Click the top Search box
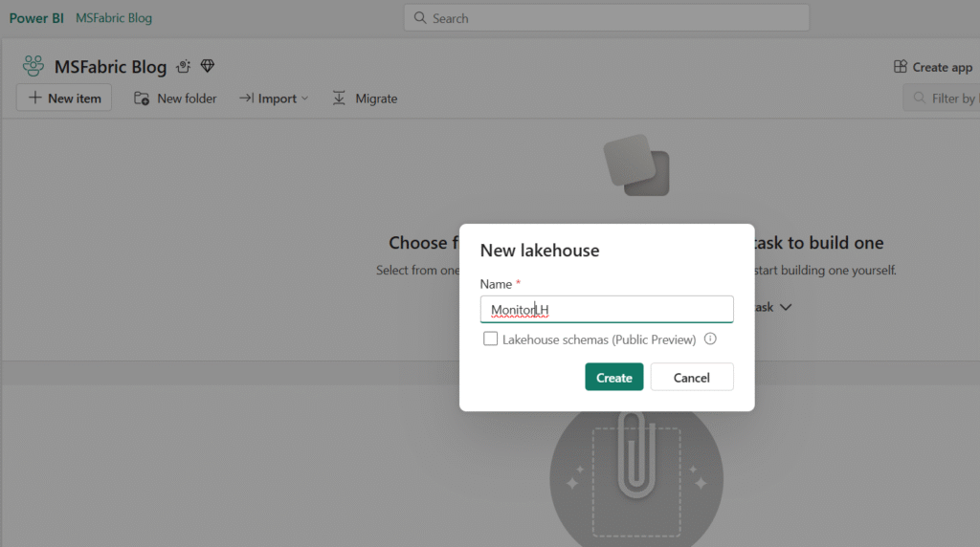 [606, 18]
